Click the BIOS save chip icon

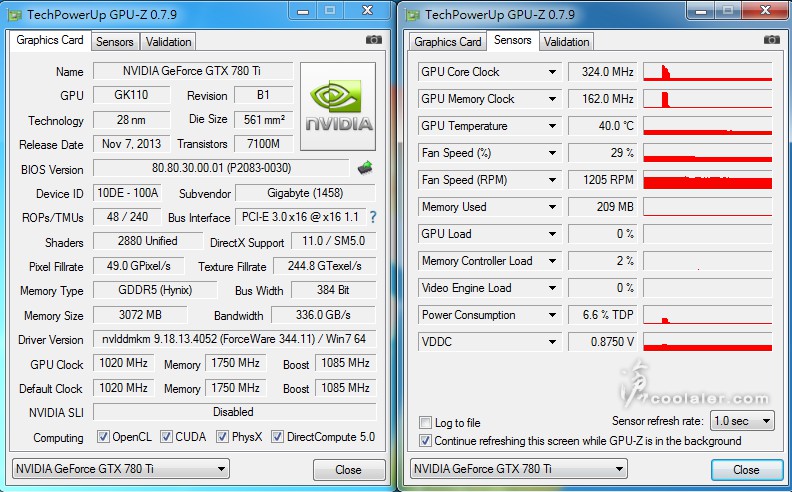[365, 168]
